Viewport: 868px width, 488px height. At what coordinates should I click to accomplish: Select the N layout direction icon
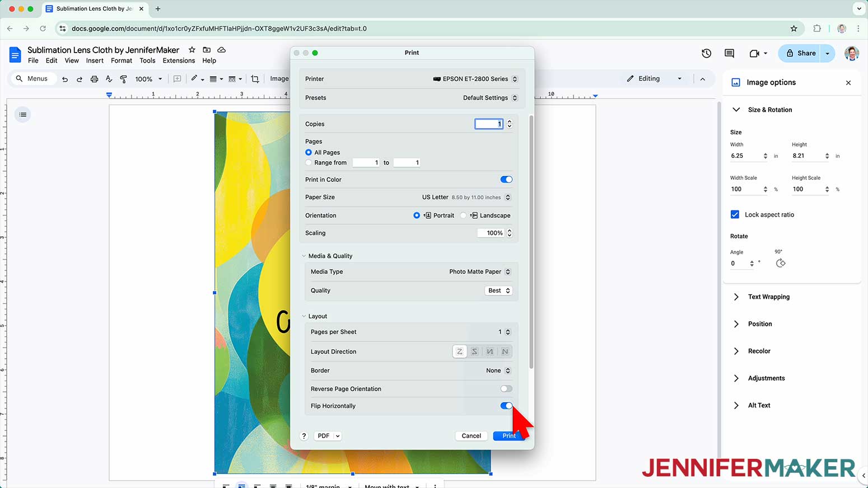(505, 351)
